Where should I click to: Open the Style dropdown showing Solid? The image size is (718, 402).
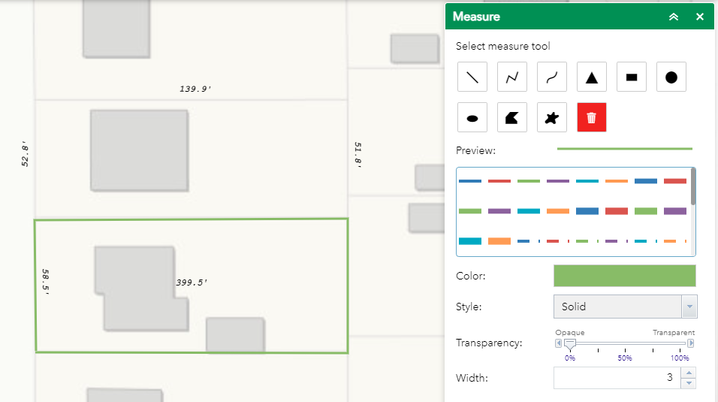tap(625, 306)
